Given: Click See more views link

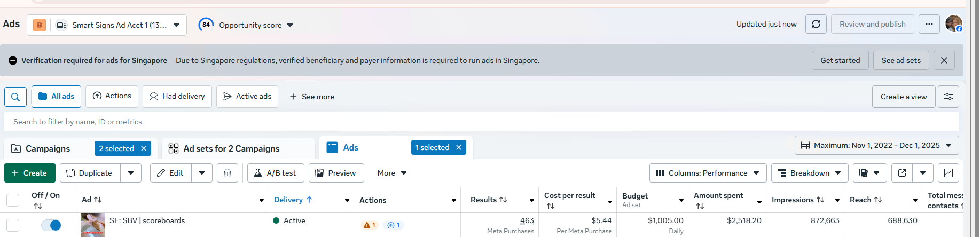Looking at the screenshot, I should pyautogui.click(x=312, y=97).
